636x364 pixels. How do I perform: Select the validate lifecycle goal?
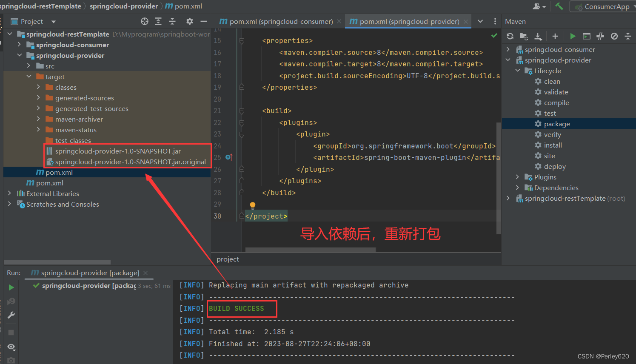[x=556, y=92]
